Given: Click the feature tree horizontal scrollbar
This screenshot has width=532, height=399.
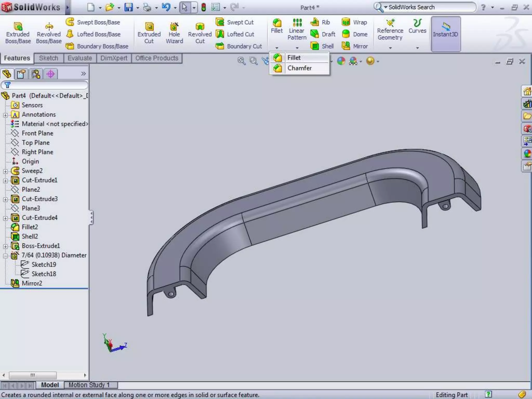Looking at the screenshot, I should [x=33, y=375].
